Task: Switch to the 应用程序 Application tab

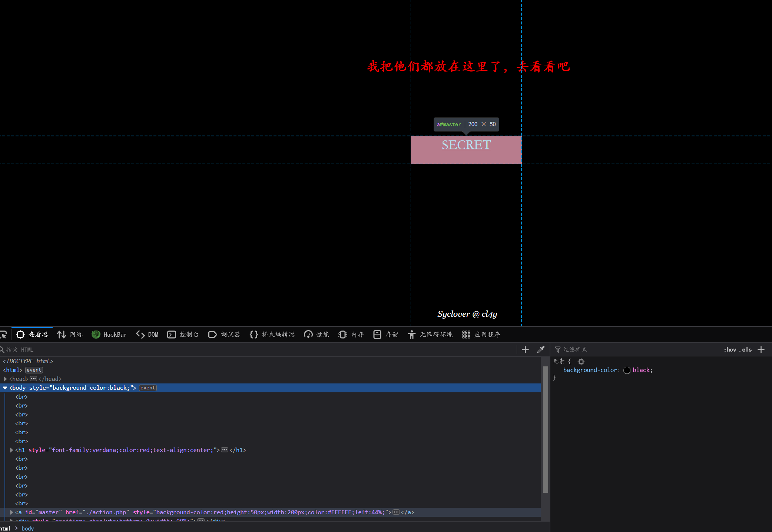Action: (x=481, y=335)
